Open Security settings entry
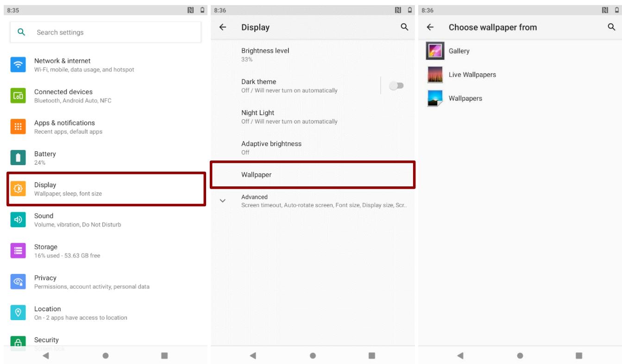Image resolution: width=622 pixels, height=364 pixels. 106,340
